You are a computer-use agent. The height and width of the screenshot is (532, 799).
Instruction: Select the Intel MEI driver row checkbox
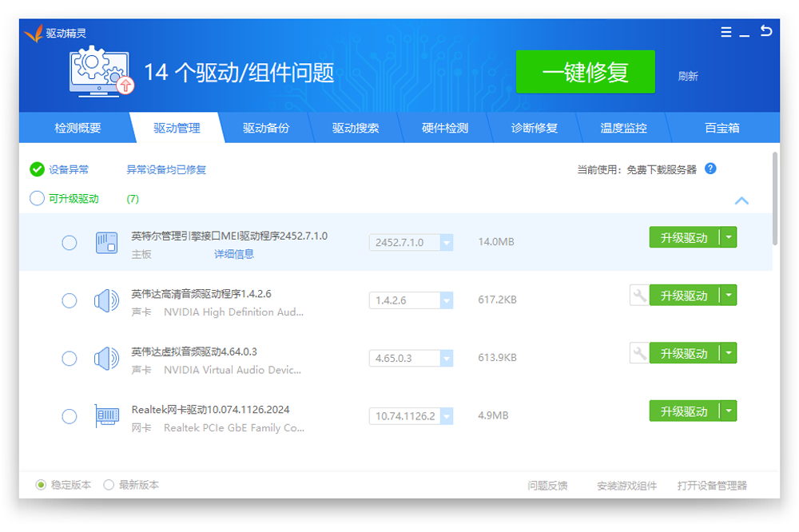coord(70,243)
